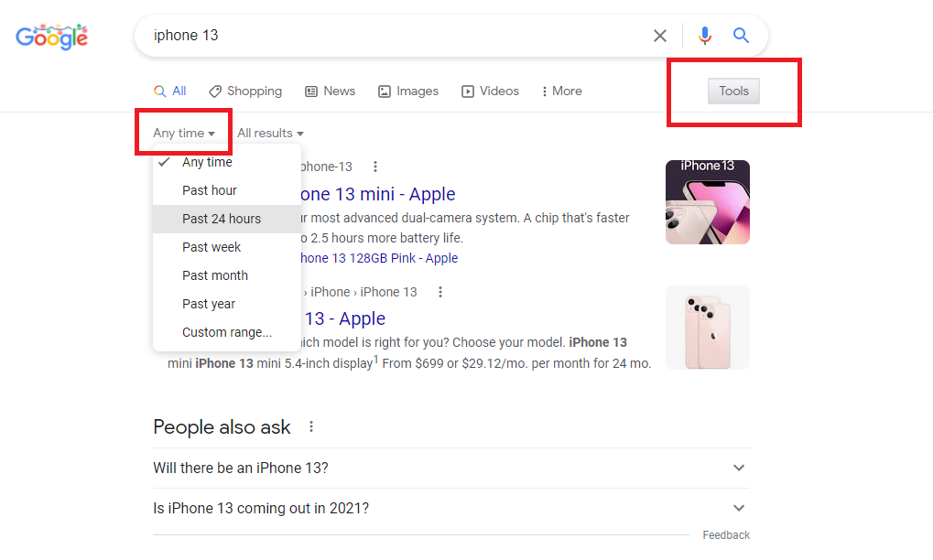Click the snippet text '2.5 hours more battery life.'

pyautogui.click(x=386, y=238)
